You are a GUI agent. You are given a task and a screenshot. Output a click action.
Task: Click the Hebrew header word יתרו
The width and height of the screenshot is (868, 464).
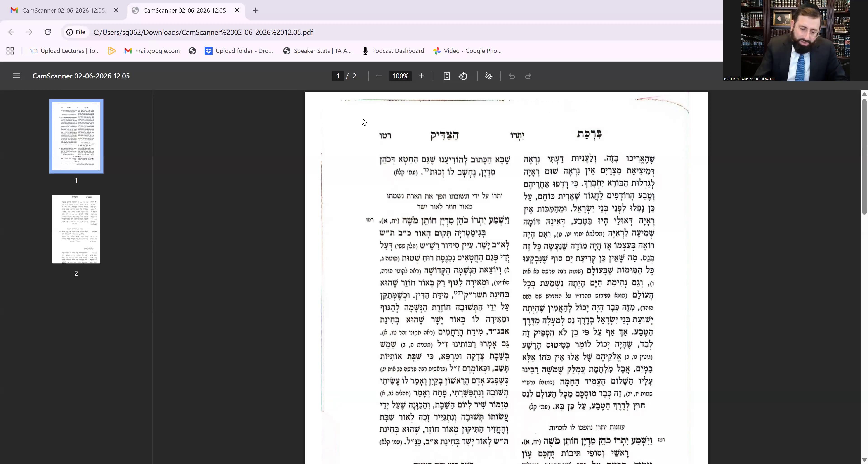tap(518, 135)
